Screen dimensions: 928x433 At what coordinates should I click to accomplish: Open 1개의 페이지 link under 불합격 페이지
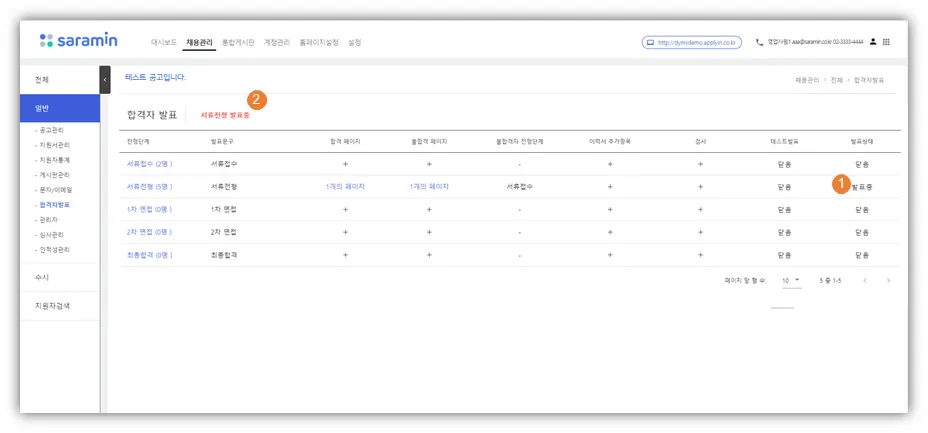(429, 186)
